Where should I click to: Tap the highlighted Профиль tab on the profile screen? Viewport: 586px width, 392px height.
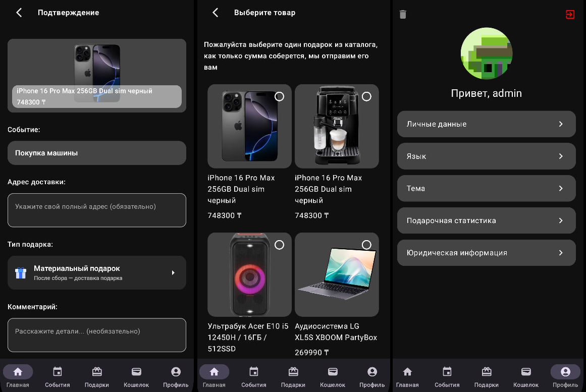coord(565,377)
